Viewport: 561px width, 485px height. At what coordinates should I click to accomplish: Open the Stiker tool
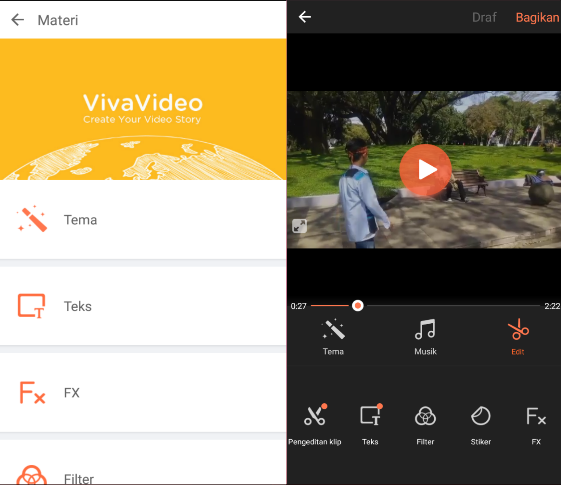481,425
